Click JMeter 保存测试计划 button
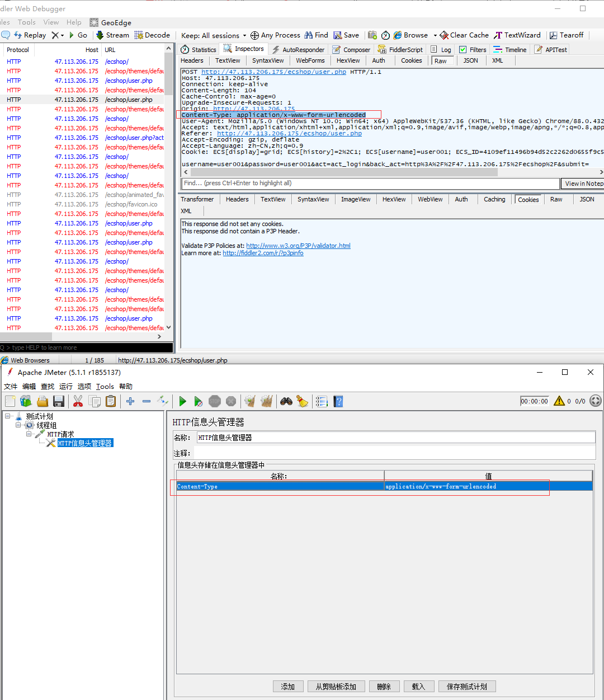Screen dimensions: 604x700 pyautogui.click(x=467, y=687)
